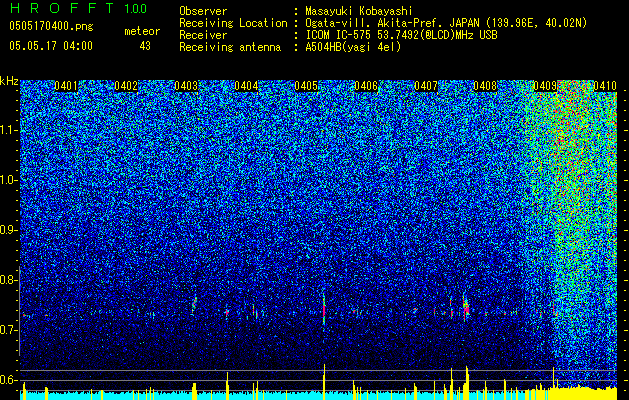The width and height of the screenshot is (629, 400).
Task: Click the 0403 time marker
Action: pos(186,86)
